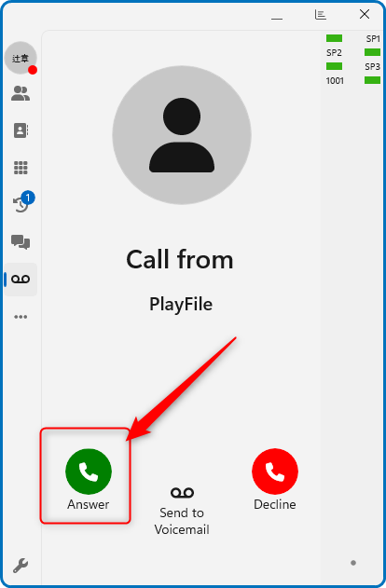Click the SP2 BLF label
Image resolution: width=386 pixels, height=588 pixels.
pos(334,53)
